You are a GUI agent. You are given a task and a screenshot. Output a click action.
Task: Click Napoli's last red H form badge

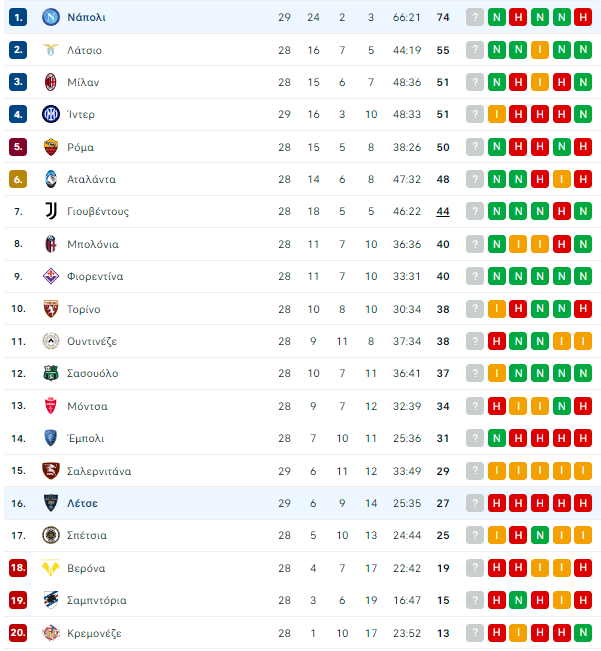(x=583, y=17)
